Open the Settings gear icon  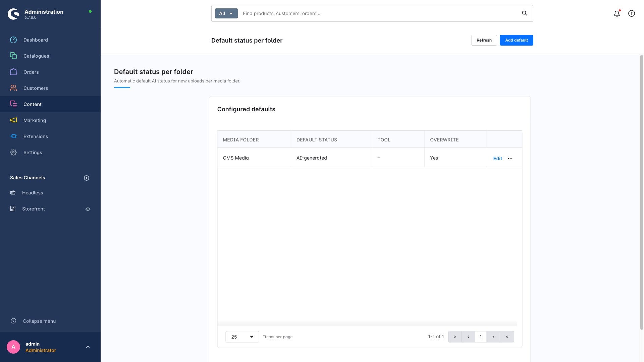pos(13,153)
